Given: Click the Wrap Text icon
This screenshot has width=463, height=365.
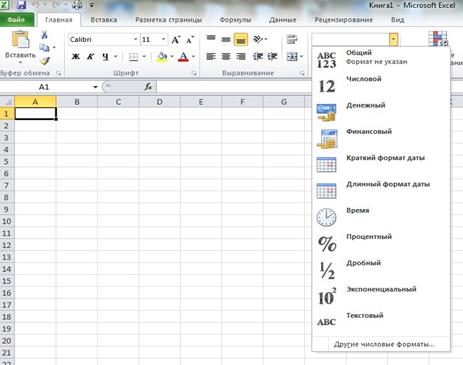Looking at the screenshot, I should 292,39.
